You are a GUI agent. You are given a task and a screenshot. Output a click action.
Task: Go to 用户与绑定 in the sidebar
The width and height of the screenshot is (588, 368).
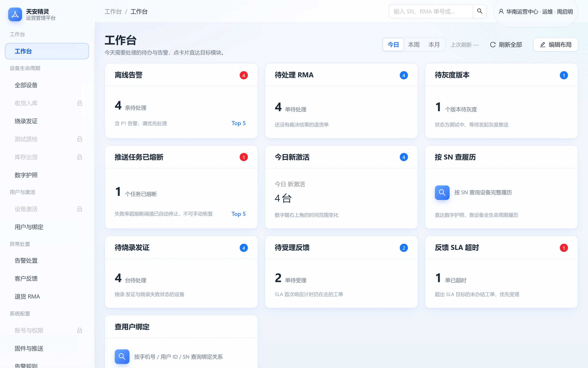[47, 227]
